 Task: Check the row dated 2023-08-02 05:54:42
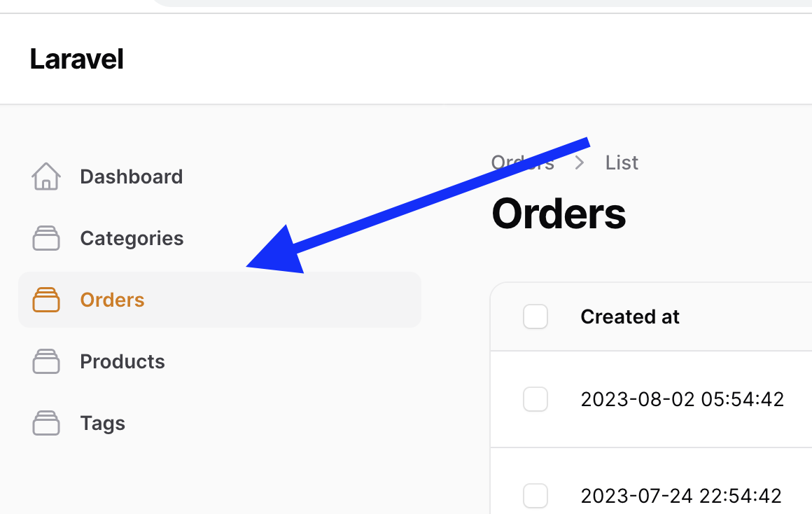coord(535,399)
